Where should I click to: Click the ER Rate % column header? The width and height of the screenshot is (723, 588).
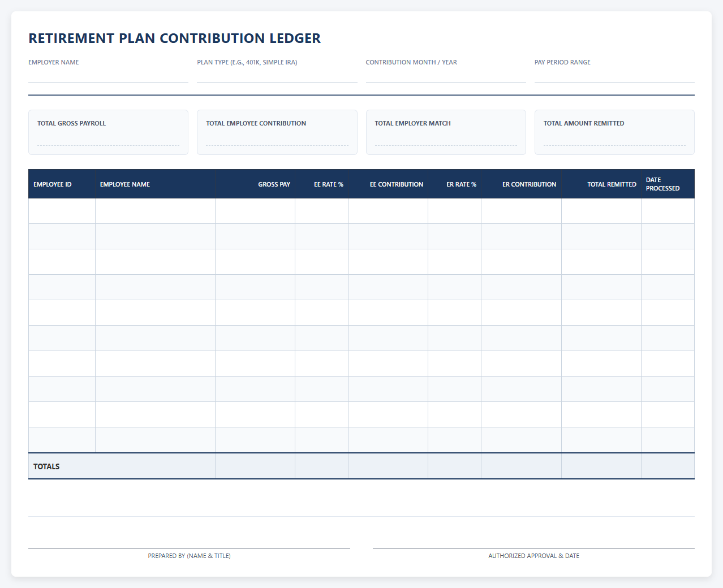click(455, 184)
